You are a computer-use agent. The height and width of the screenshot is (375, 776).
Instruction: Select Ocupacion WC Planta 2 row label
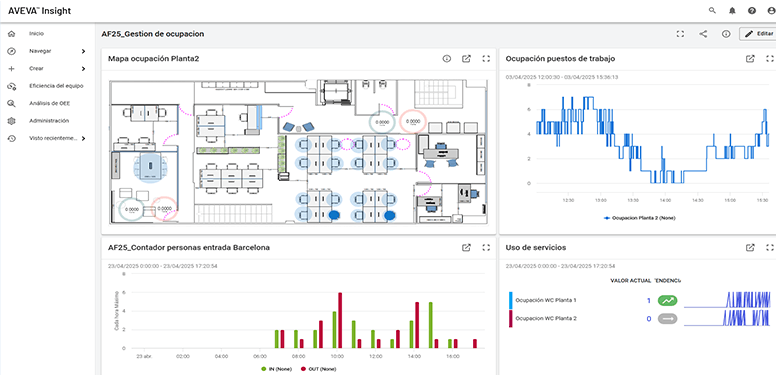point(546,319)
